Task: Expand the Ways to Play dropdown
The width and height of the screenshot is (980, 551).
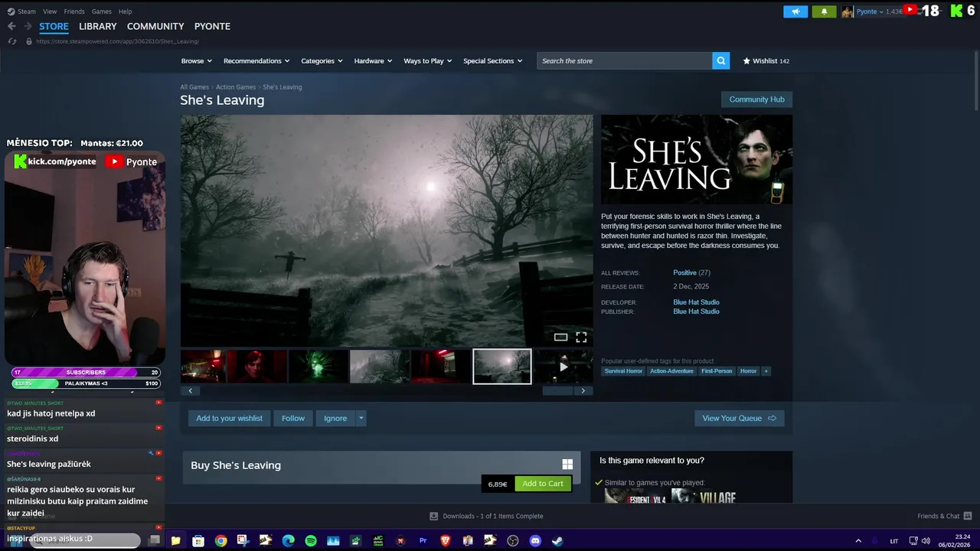Action: [x=428, y=60]
